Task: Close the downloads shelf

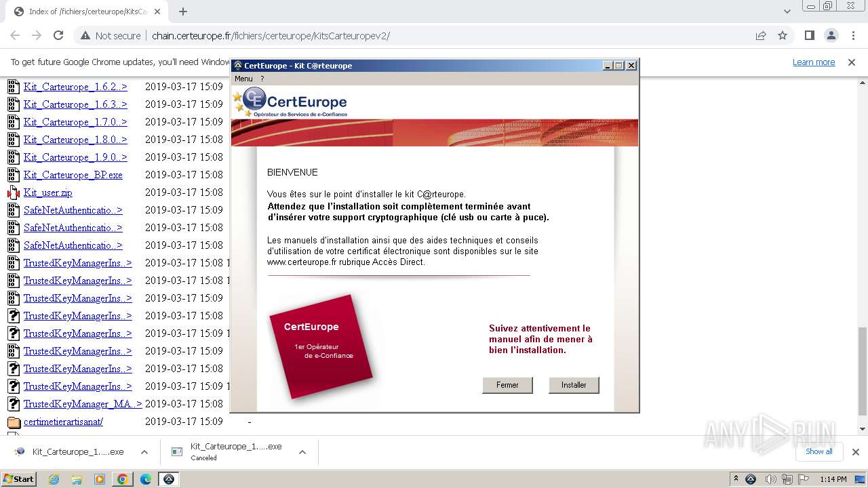Action: 855,452
